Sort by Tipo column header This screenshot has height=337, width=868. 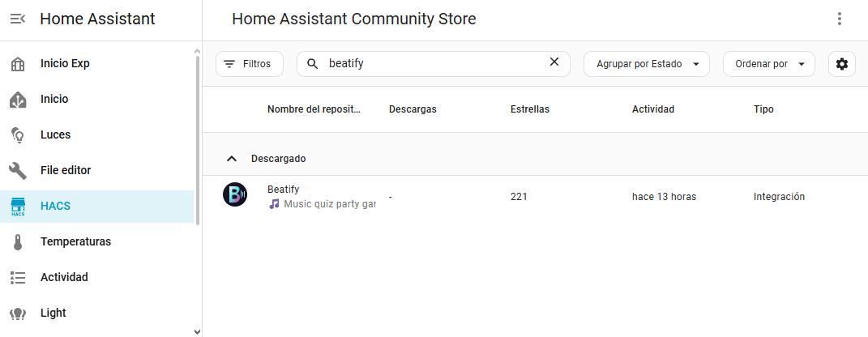click(763, 109)
